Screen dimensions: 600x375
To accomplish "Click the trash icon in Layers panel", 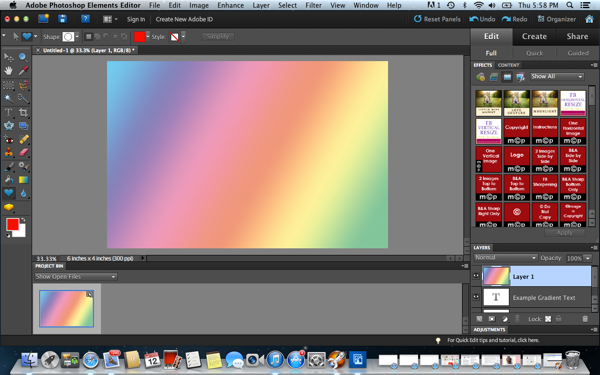I will tap(585, 319).
